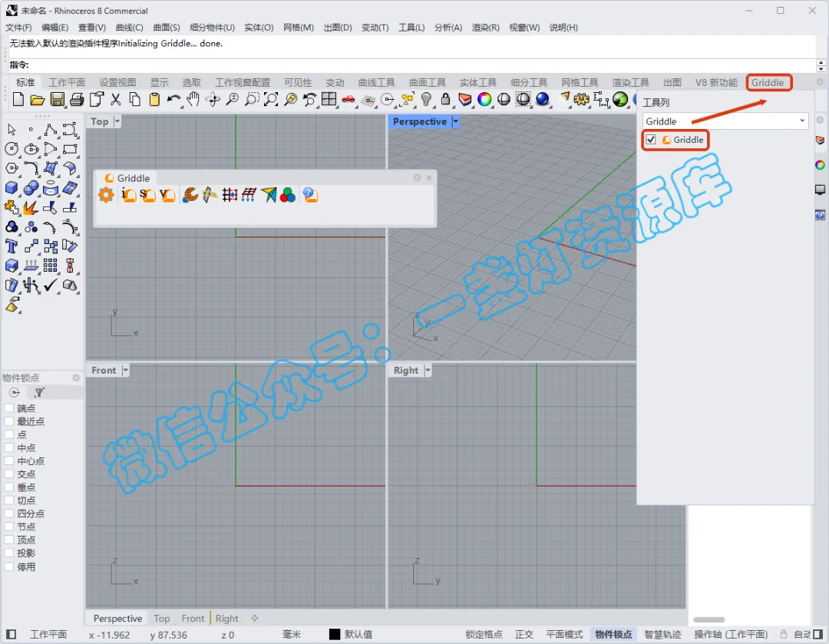The height and width of the screenshot is (644, 829).
Task: Add a viewport tab with plus icon
Action: pyautogui.click(x=254, y=618)
